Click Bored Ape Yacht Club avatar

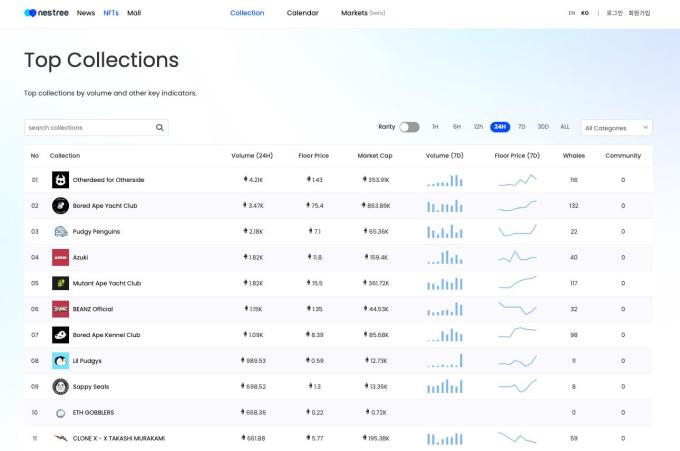(x=60, y=206)
